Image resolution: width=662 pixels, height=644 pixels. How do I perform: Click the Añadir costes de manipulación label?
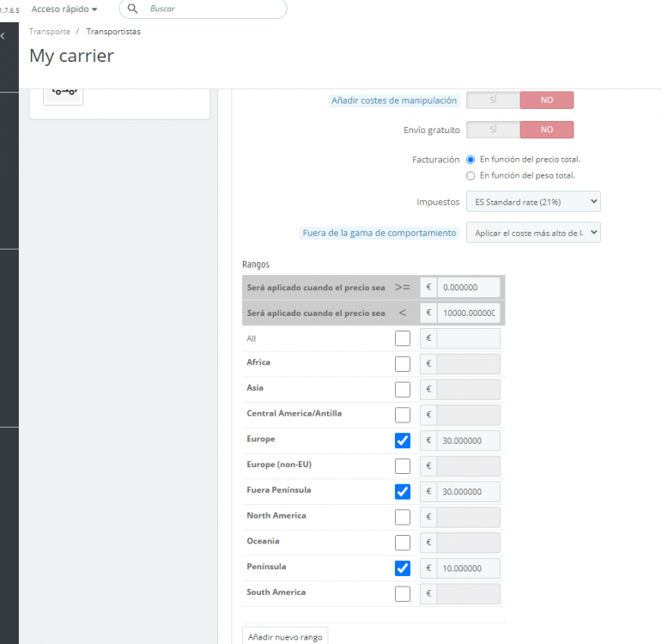tap(393, 100)
